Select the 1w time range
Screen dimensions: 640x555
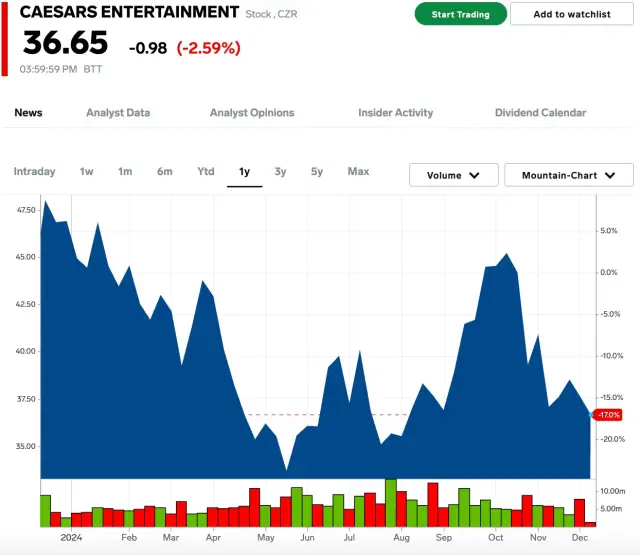[87, 172]
